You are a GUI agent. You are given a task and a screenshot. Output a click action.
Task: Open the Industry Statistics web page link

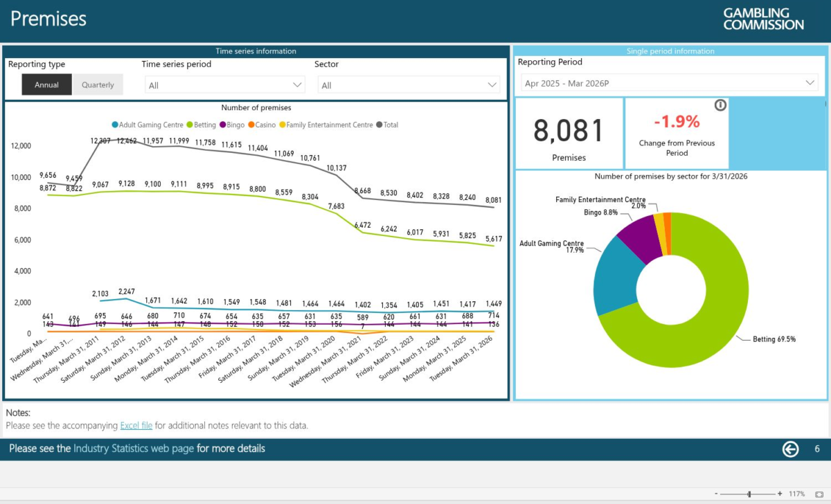tap(134, 449)
